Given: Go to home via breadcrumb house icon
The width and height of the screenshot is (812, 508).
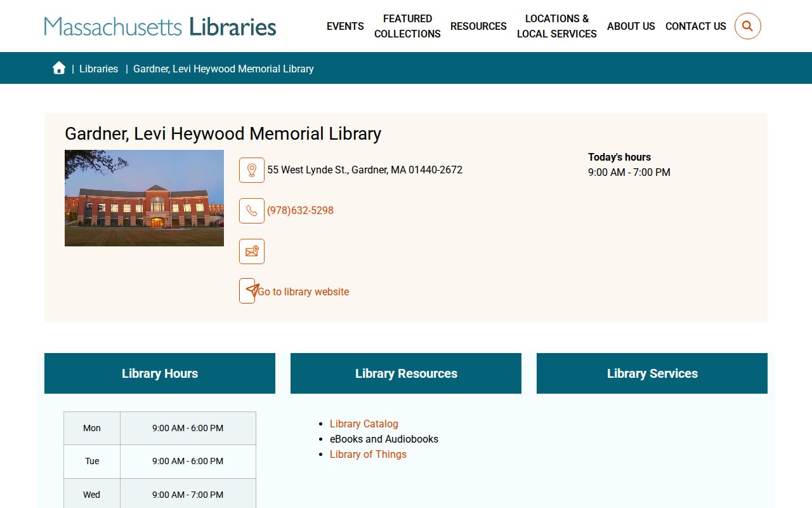Looking at the screenshot, I should point(59,68).
